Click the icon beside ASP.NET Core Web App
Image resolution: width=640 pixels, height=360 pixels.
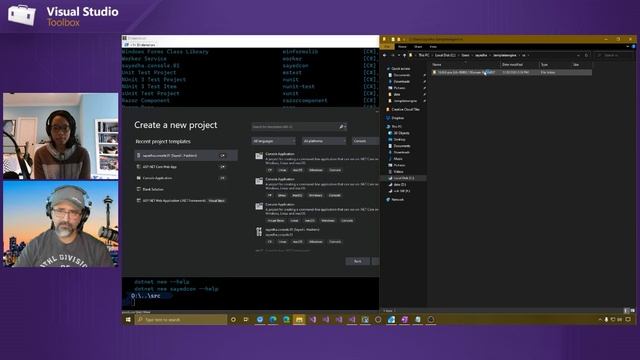(x=139, y=167)
